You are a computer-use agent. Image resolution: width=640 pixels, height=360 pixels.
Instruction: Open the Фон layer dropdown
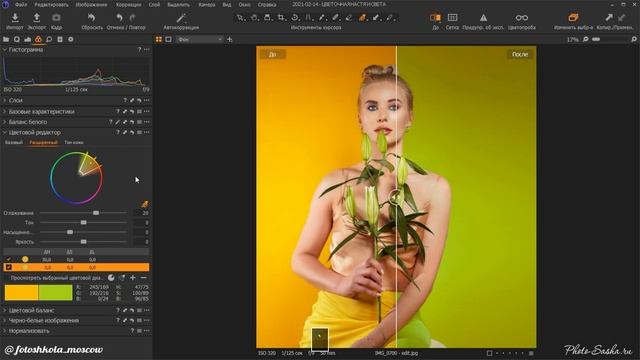click(200, 40)
